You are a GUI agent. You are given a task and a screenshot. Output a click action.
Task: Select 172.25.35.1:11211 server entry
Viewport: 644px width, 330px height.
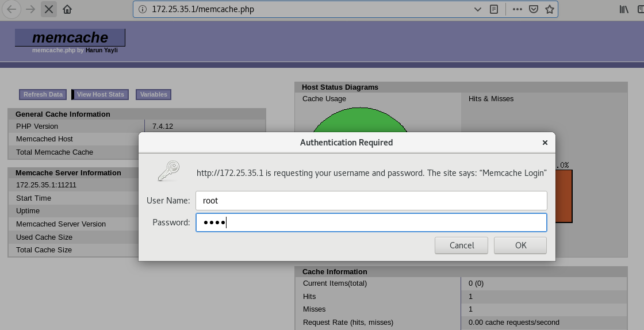coord(46,185)
